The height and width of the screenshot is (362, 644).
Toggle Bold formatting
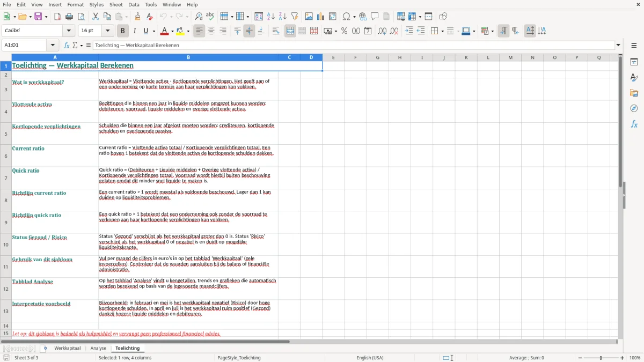coord(122,31)
